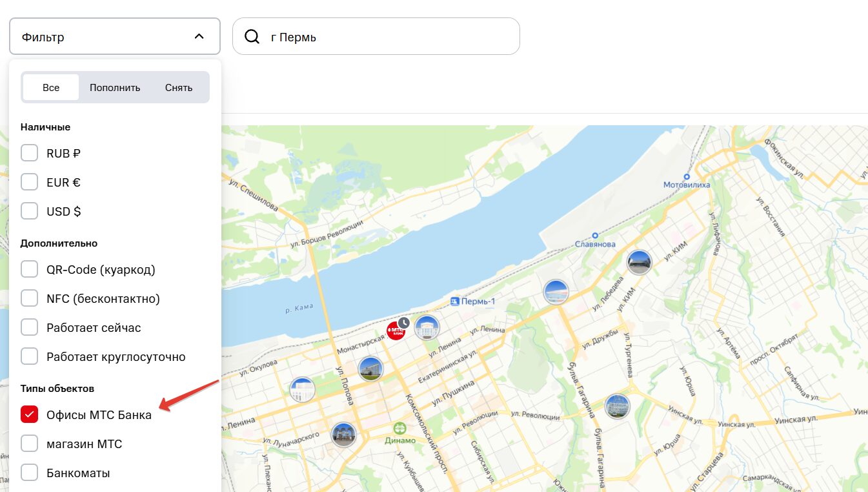This screenshot has width=868, height=492.
Task: Click the ул. Лебедева street label
Action: 609,293
